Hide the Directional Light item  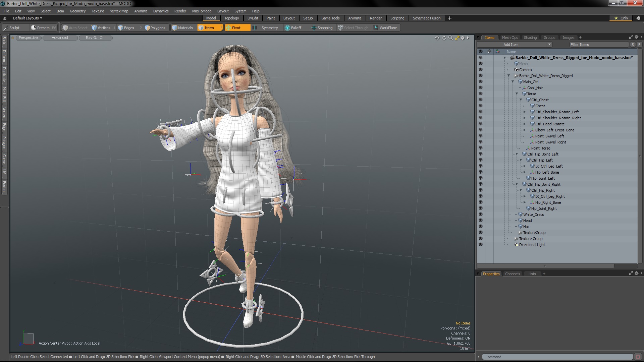(x=480, y=245)
